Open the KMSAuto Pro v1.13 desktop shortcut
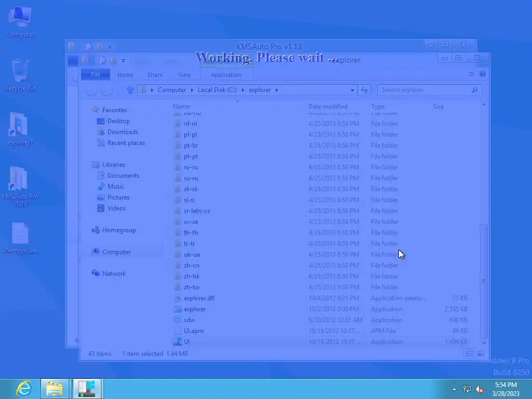532x399 pixels. pyautogui.click(x=20, y=187)
